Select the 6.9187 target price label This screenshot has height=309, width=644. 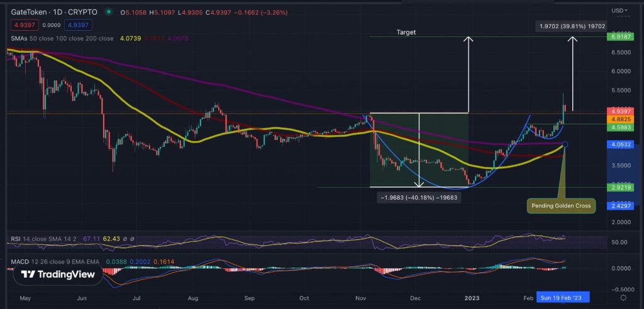(619, 37)
